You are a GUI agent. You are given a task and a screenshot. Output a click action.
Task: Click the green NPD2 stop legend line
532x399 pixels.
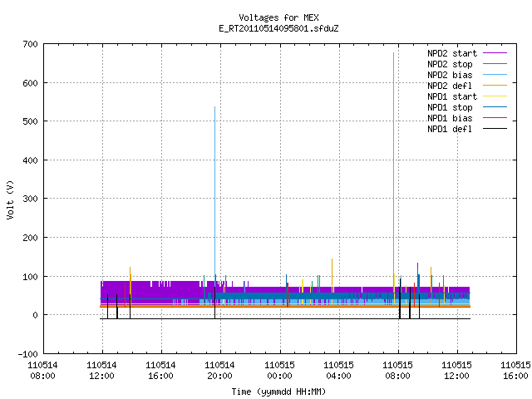(x=495, y=64)
